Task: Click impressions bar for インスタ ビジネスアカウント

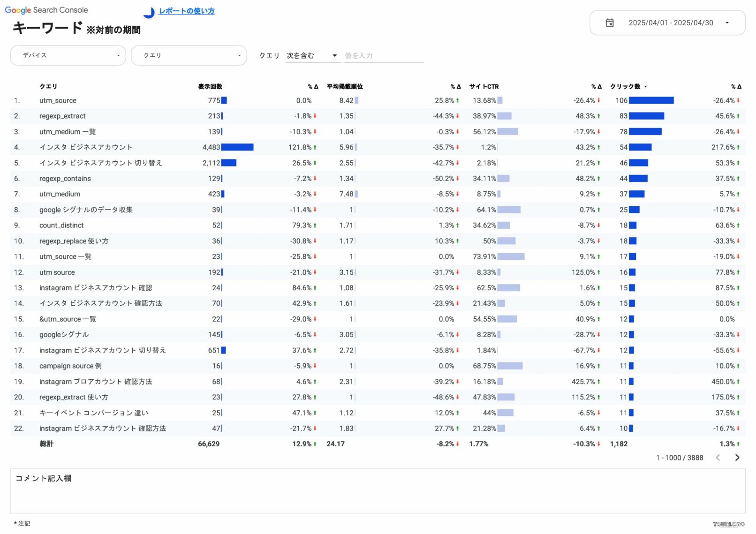Action: tap(237, 147)
